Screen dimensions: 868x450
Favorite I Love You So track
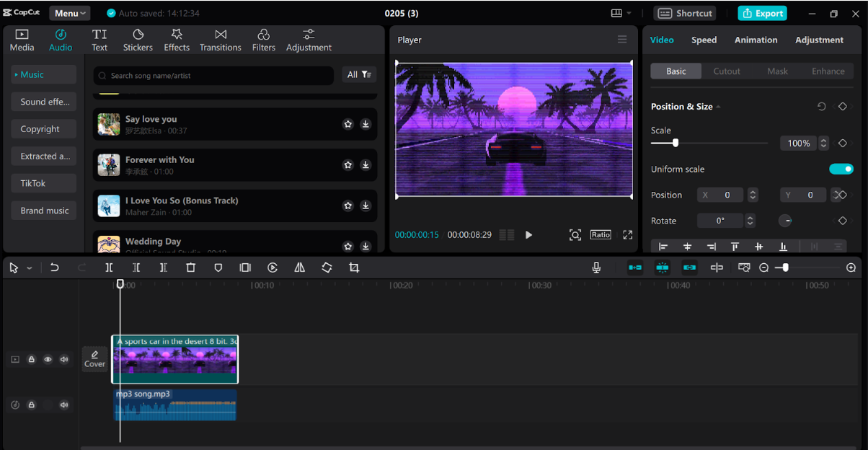(348, 206)
